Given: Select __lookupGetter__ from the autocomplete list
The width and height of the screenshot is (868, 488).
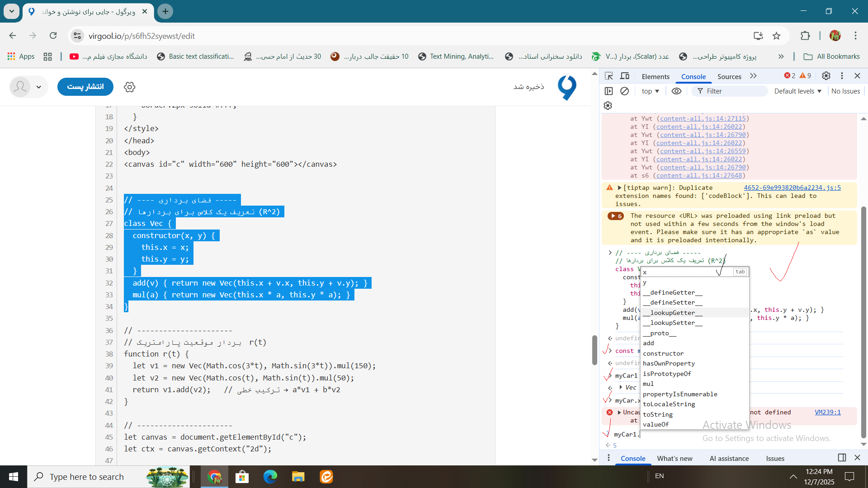Looking at the screenshot, I should point(673,313).
